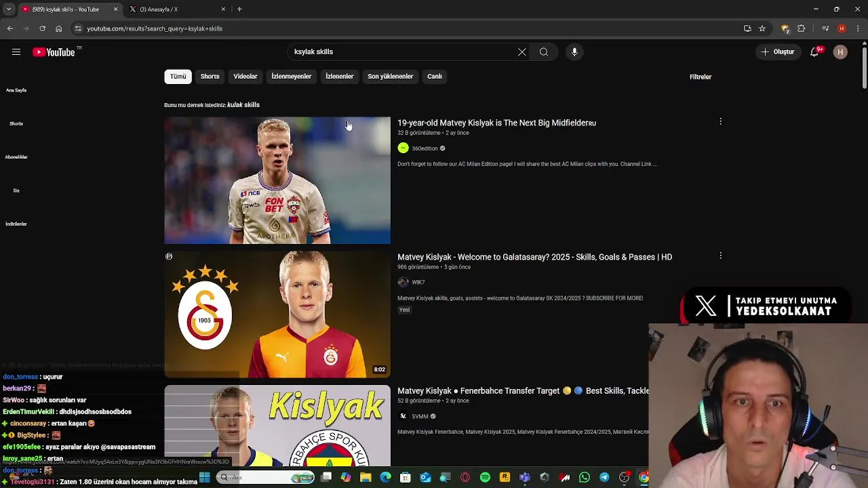Open the Chrome three-dot menu
The image size is (868, 488).
[859, 28]
